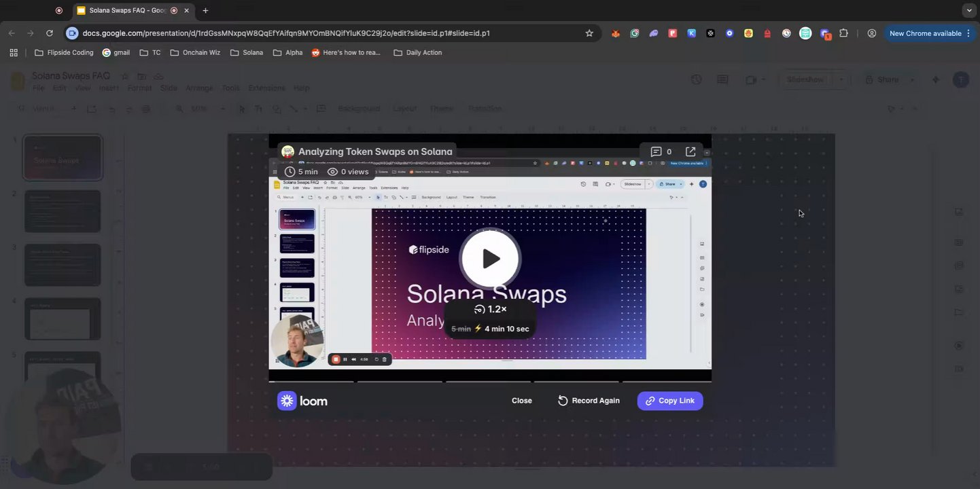The image size is (980, 489).
Task: Open the orange fox extension icon
Action: tap(615, 33)
